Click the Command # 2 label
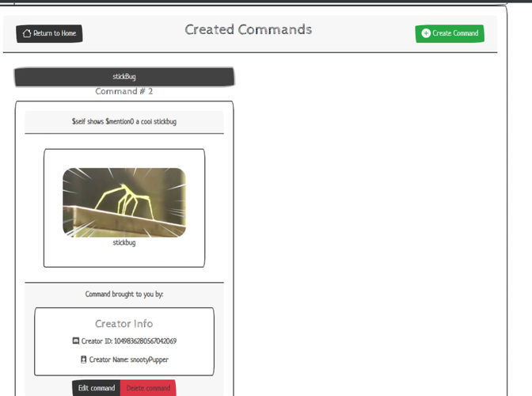This screenshot has width=532, height=396. click(x=124, y=92)
